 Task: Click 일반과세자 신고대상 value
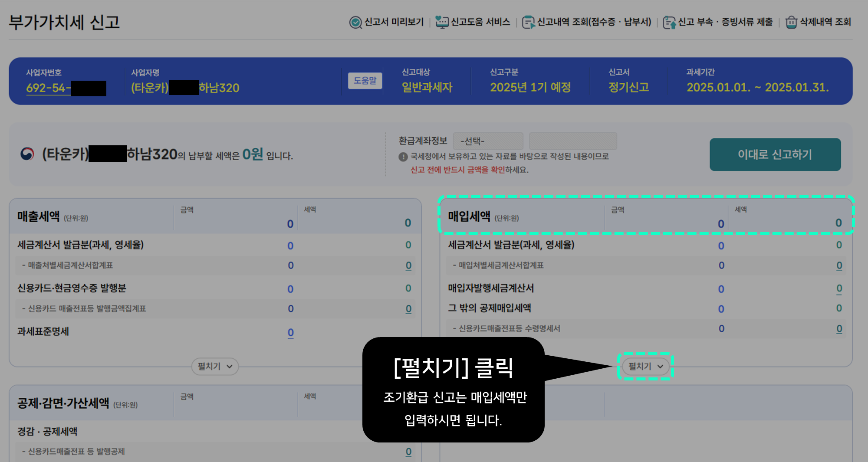point(427,87)
